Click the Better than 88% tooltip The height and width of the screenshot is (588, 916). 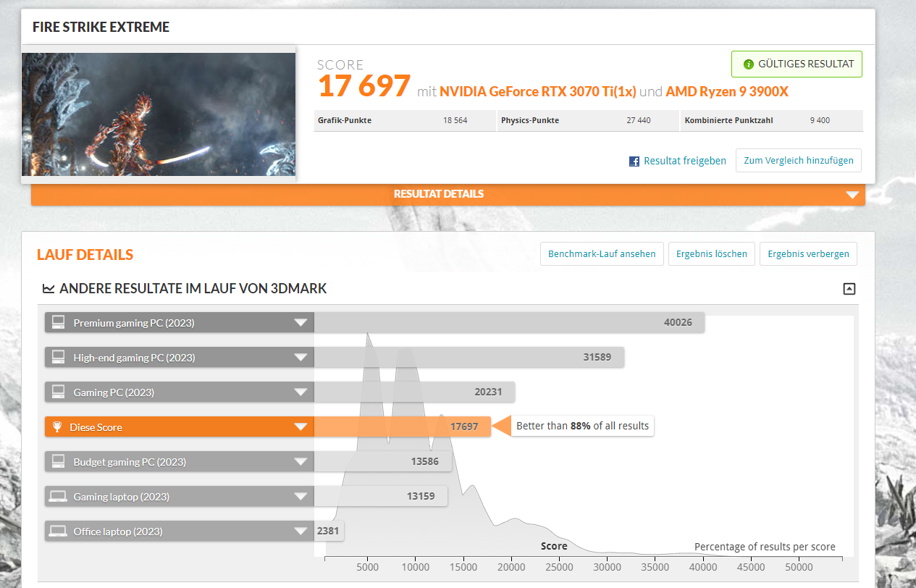pyautogui.click(x=582, y=426)
